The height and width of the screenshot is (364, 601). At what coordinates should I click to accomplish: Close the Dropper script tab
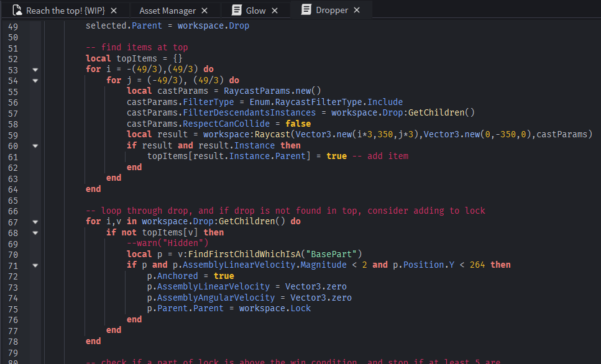357,10
